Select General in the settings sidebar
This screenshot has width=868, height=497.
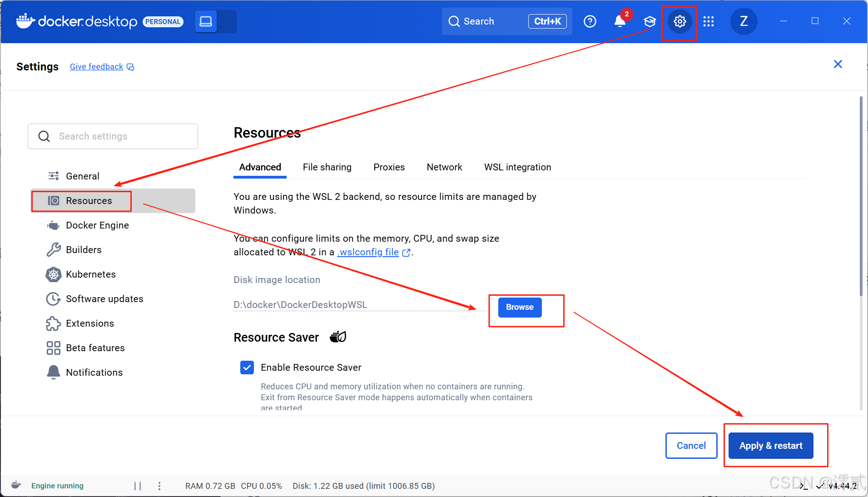(x=113, y=176)
